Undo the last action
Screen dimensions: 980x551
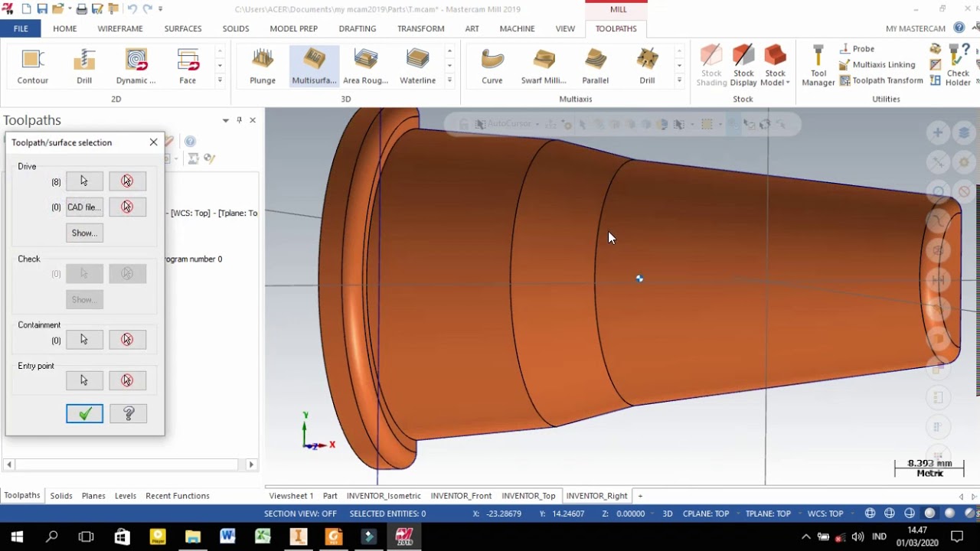click(x=132, y=9)
